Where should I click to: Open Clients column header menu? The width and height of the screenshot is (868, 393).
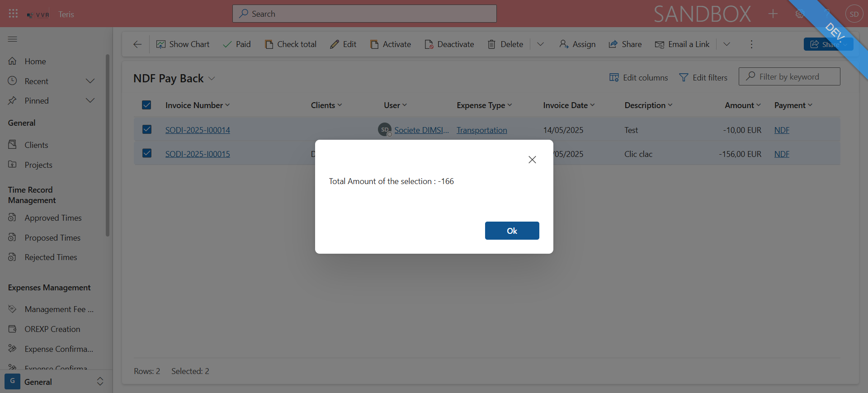[326, 105]
